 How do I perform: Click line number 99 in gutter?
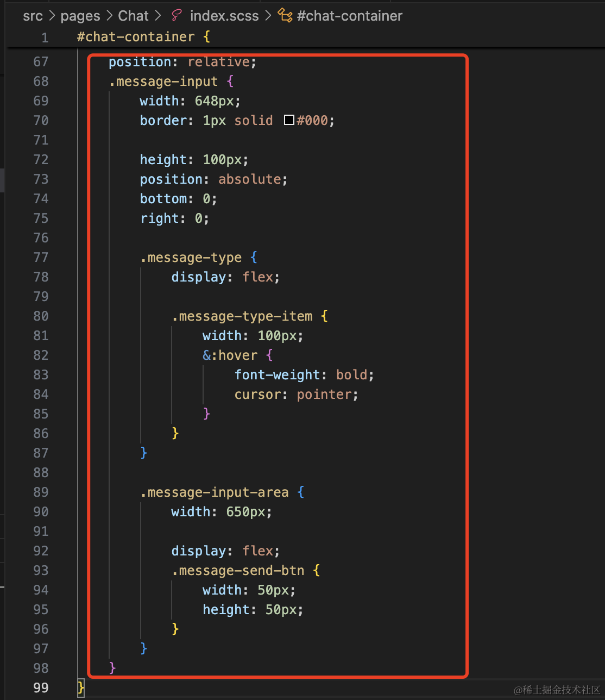point(41,688)
